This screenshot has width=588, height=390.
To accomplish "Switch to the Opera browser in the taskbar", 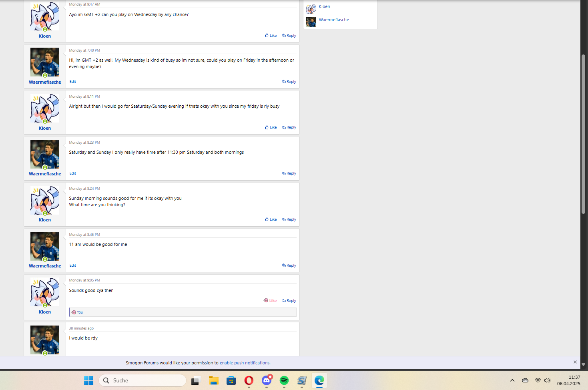I will click(249, 380).
